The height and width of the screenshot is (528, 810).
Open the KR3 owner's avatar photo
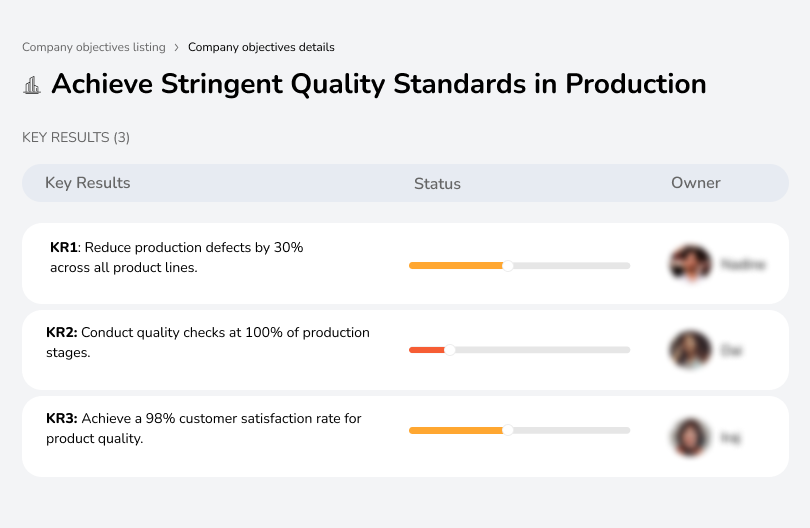[689, 437]
